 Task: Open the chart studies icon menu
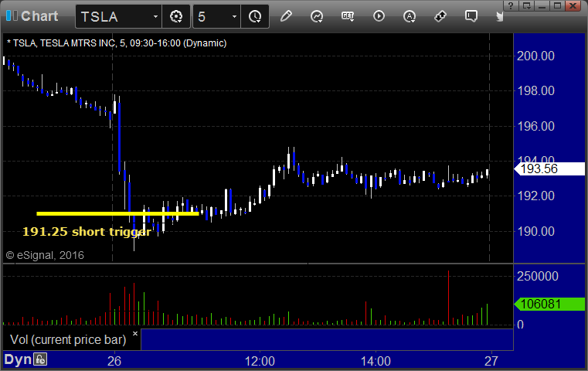[x=317, y=16]
